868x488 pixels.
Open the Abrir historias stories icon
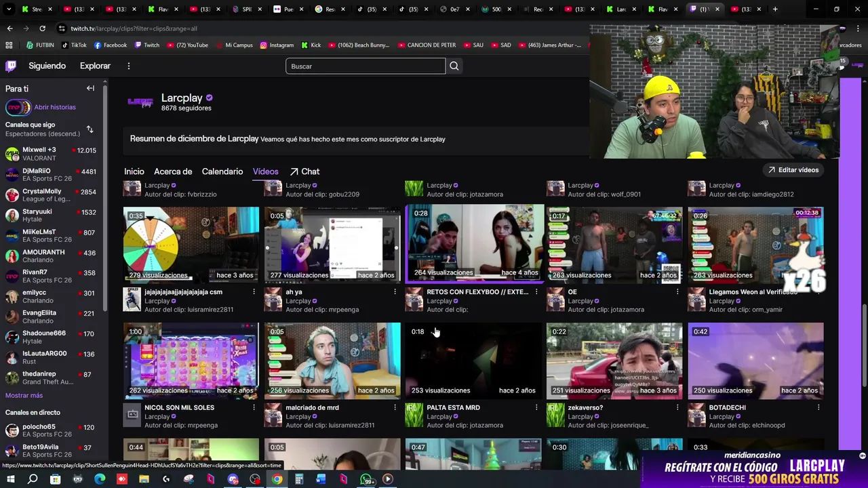[18, 107]
